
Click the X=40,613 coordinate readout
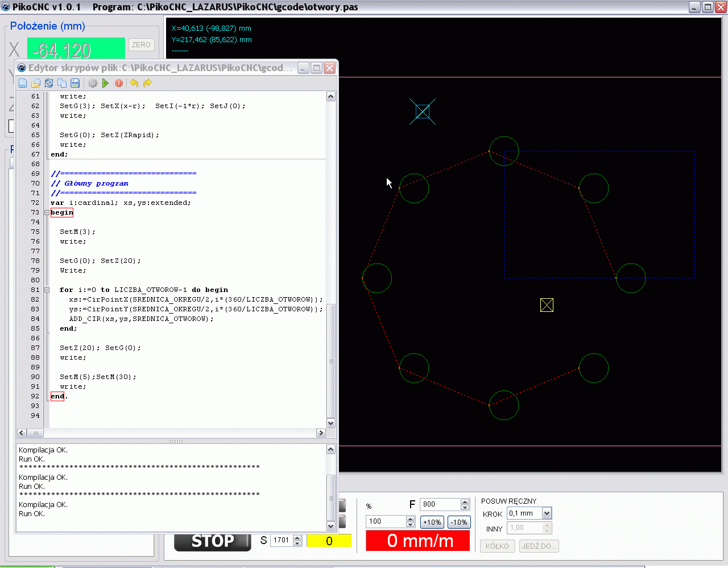[212, 28]
